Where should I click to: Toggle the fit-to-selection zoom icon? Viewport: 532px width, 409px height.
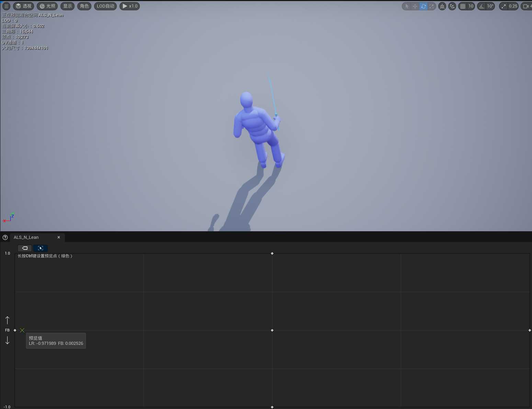pyautogui.click(x=41, y=248)
